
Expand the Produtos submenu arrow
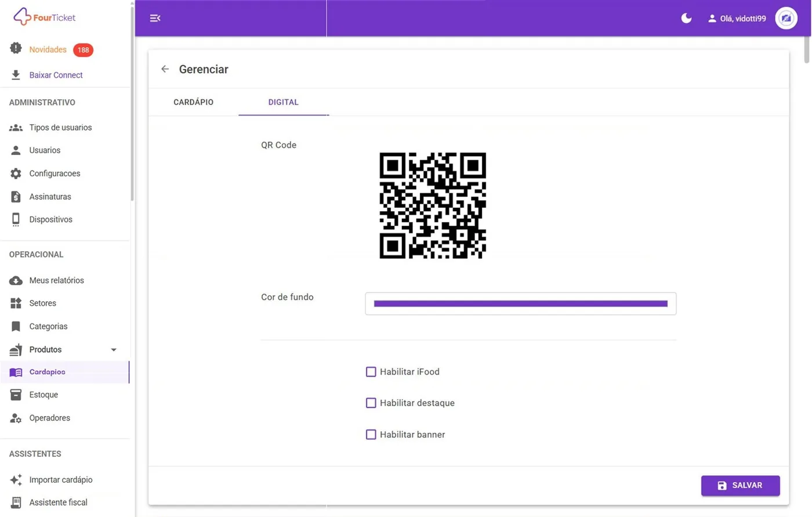(x=114, y=350)
